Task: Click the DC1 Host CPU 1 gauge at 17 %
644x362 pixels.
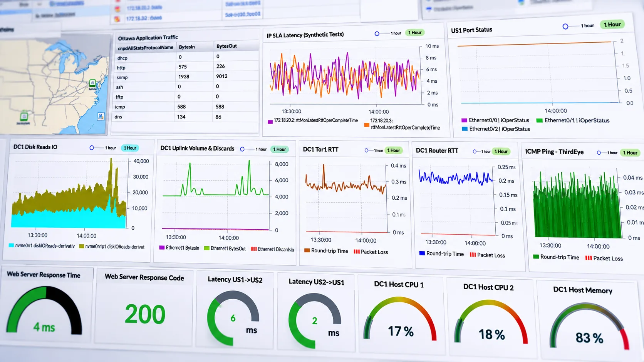Action: click(x=400, y=319)
